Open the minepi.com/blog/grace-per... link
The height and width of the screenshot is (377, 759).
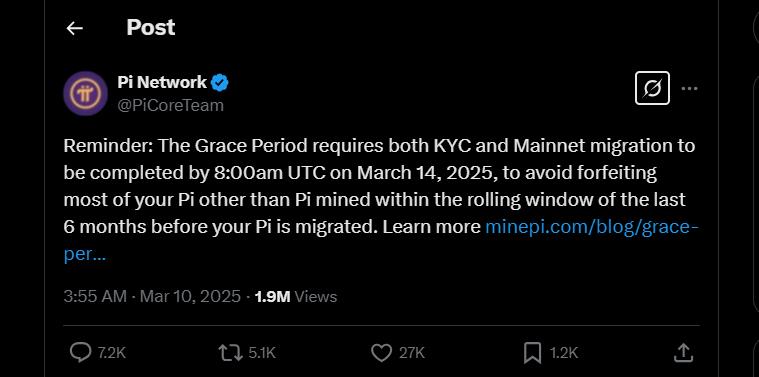pos(380,240)
